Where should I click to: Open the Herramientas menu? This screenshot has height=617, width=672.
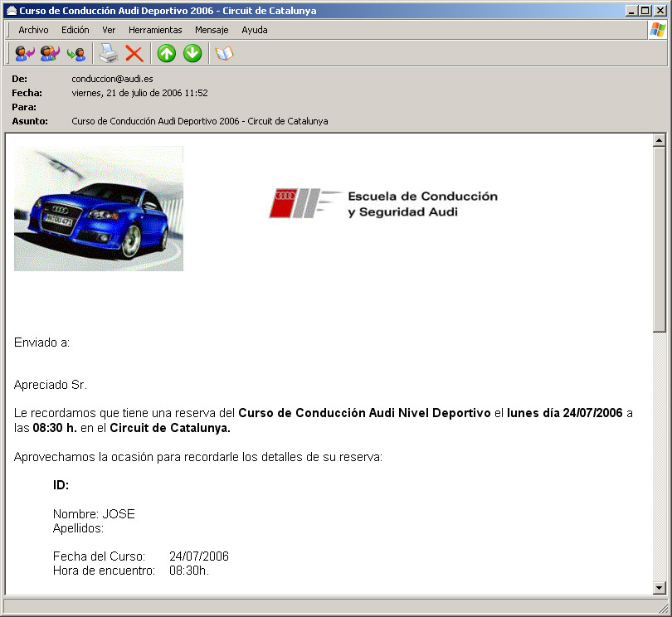(155, 30)
